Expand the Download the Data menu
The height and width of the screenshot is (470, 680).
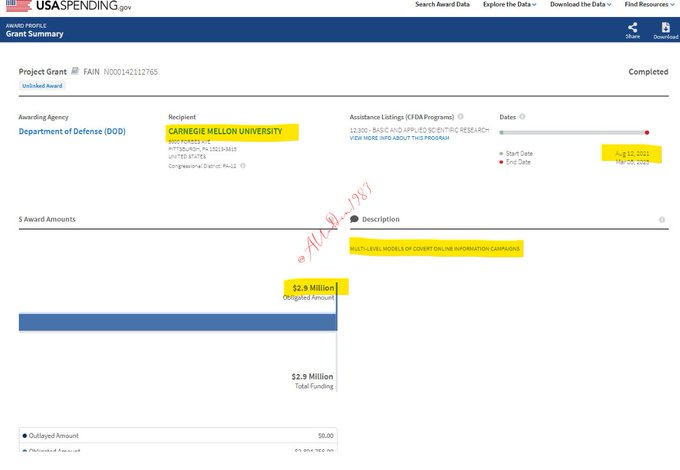(585, 5)
